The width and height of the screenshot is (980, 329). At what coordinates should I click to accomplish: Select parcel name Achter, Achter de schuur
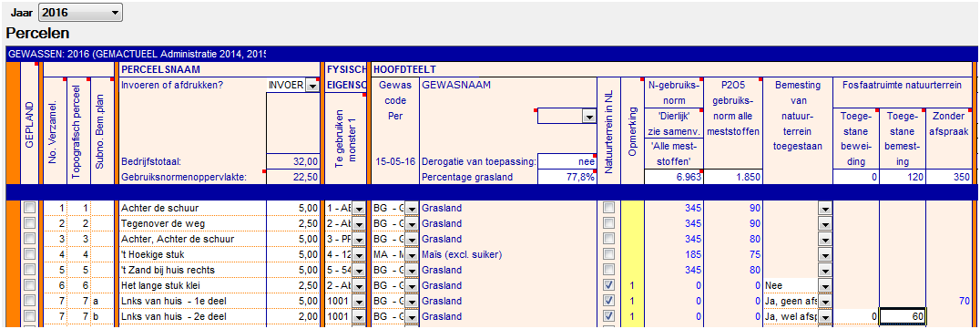point(192,239)
